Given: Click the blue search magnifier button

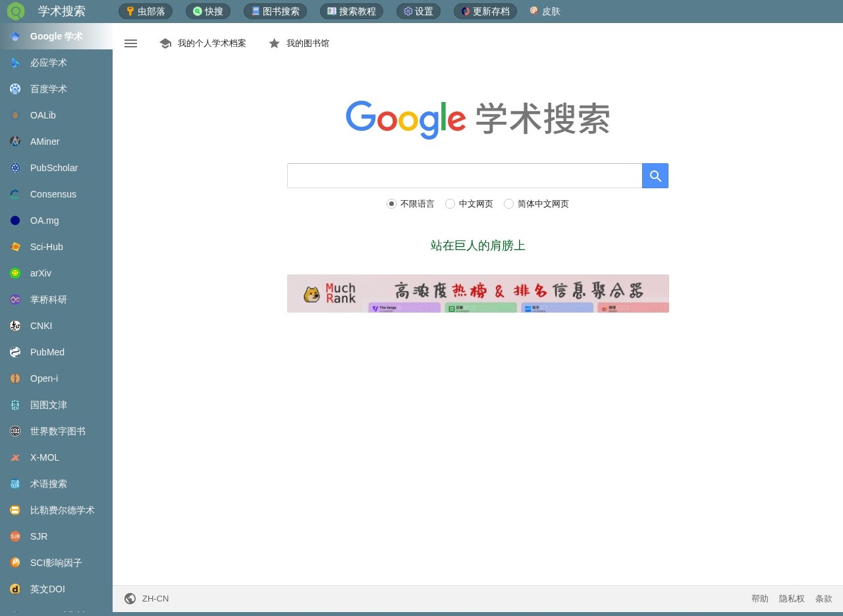Looking at the screenshot, I should [655, 176].
